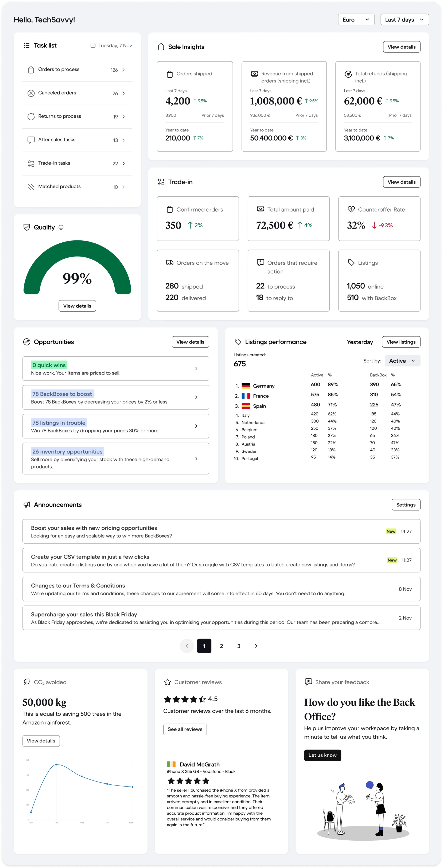The height and width of the screenshot is (868, 443).
Task: Click the Task list icon
Action: tap(27, 45)
